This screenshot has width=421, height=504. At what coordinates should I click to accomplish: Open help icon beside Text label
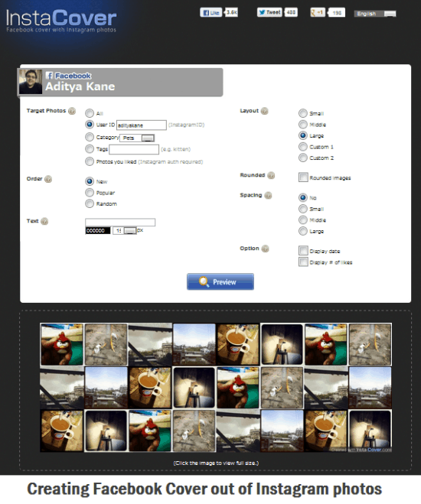tap(44, 221)
